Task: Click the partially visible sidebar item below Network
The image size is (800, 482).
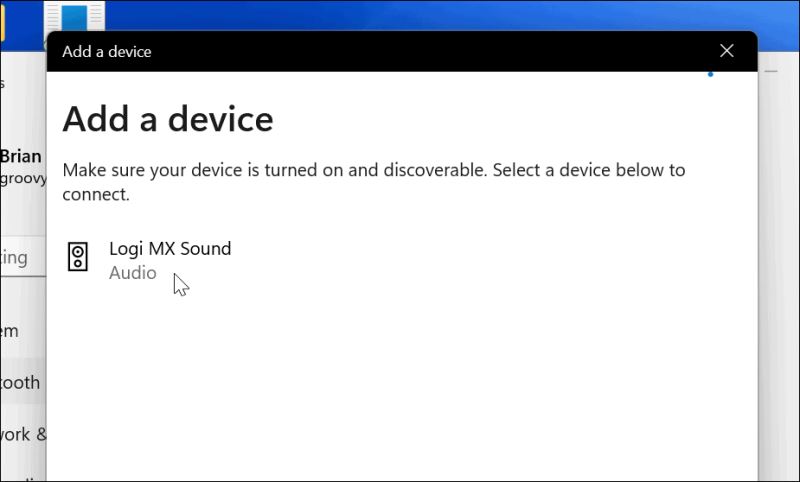Action: [23, 478]
